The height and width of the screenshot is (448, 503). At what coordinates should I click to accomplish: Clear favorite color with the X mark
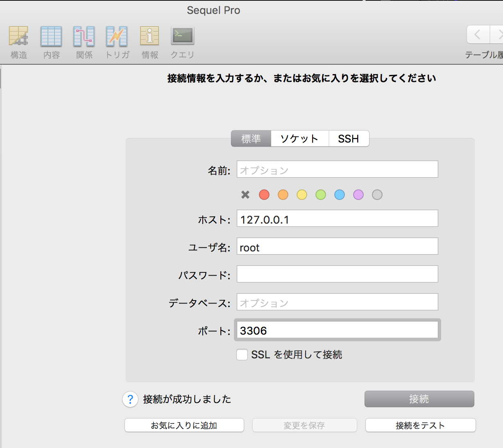[x=245, y=195]
